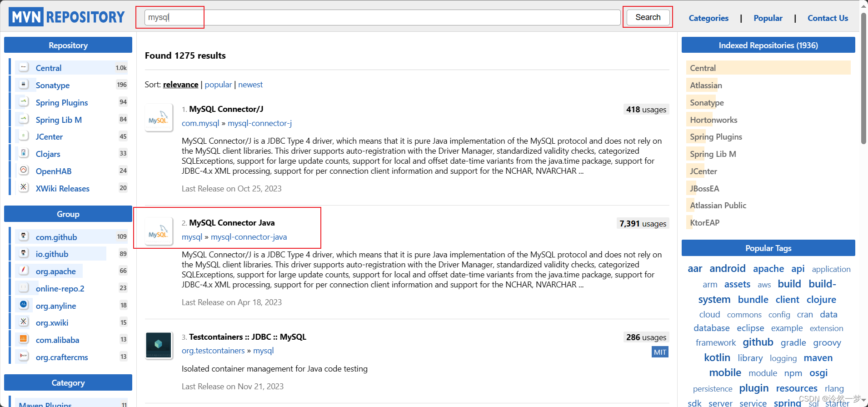Viewport: 868px width, 407px height.
Task: Open org.testcontainers group link
Action: 213,351
